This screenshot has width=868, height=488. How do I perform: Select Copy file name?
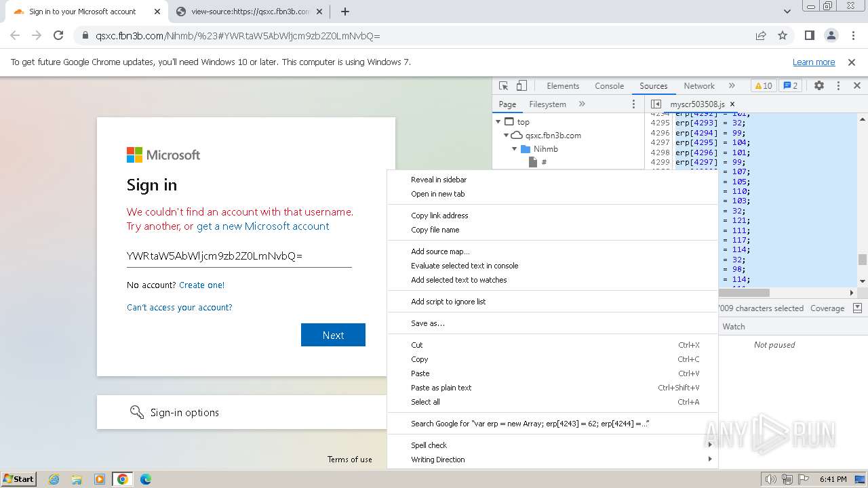pyautogui.click(x=553, y=230)
